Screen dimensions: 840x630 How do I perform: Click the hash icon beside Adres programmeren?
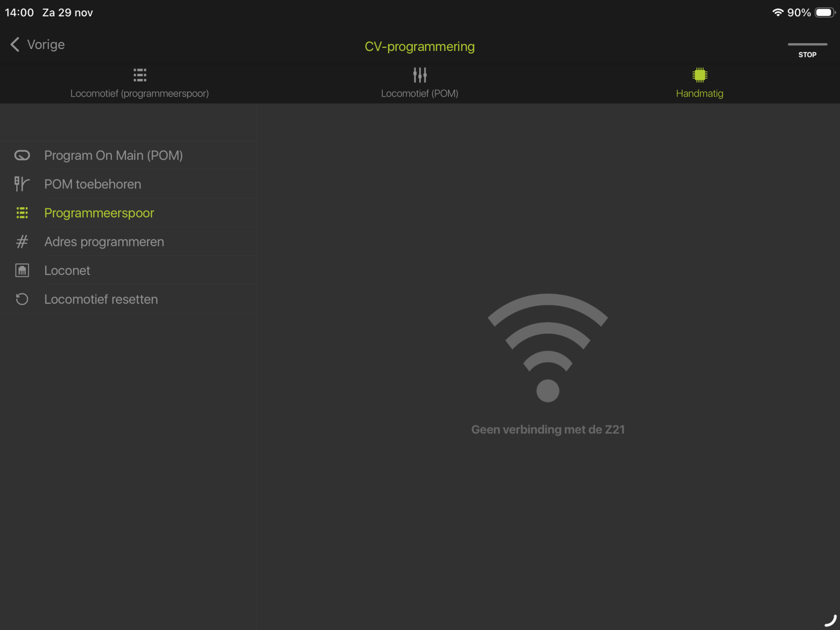pos(22,242)
